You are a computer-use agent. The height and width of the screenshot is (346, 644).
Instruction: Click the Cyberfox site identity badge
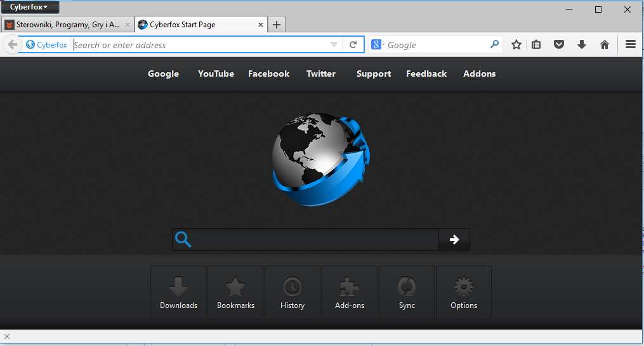pyautogui.click(x=46, y=45)
